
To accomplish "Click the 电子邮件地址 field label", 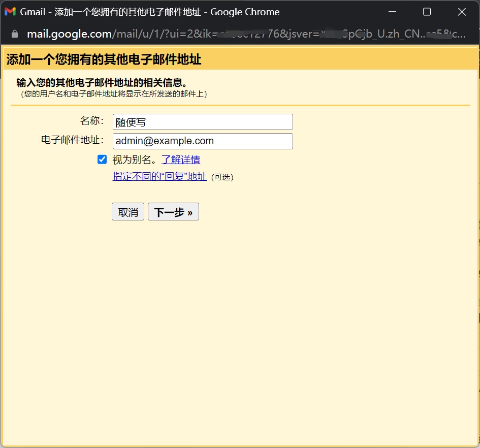I will [x=73, y=140].
